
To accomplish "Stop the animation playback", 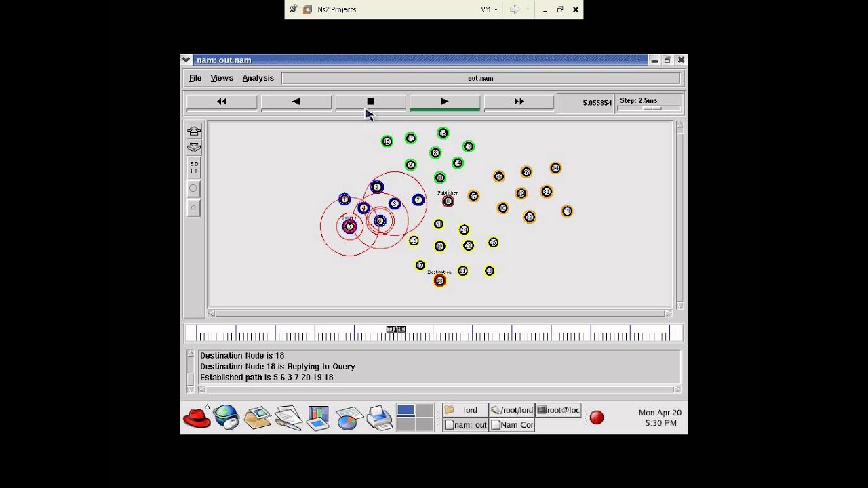I will coord(370,102).
